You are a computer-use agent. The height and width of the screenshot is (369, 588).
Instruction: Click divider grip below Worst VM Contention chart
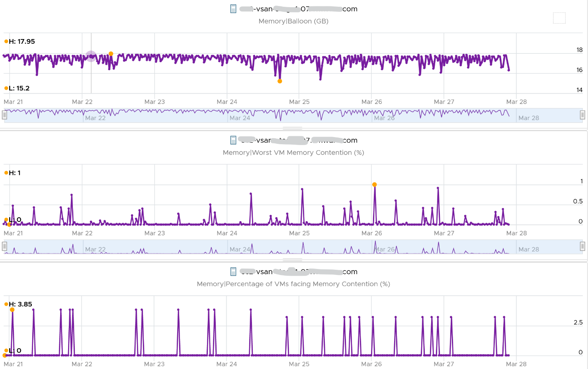click(x=293, y=260)
